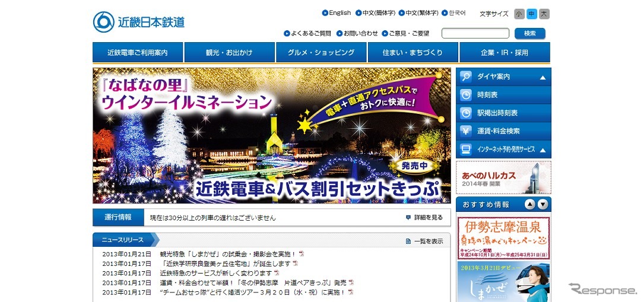Image resolution: width=644 pixels, height=302 pixels.
Task: Open よくあるご質問 link
Action: pos(311,34)
